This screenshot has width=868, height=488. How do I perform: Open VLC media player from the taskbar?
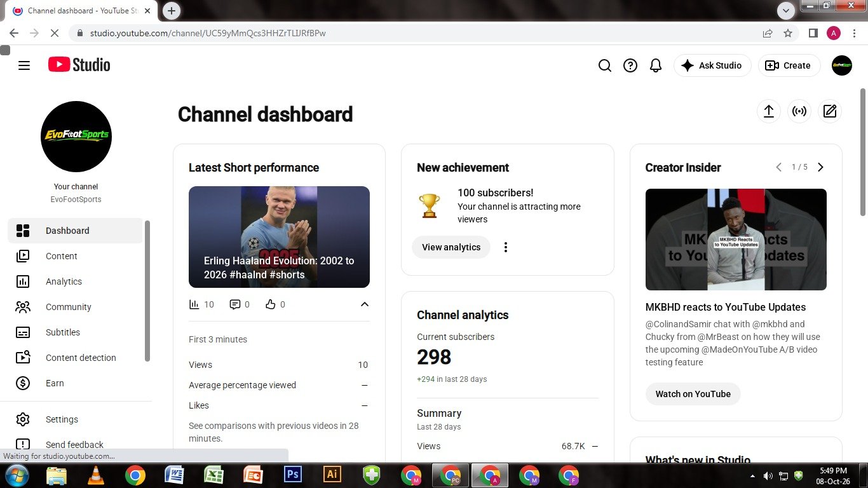click(x=96, y=475)
